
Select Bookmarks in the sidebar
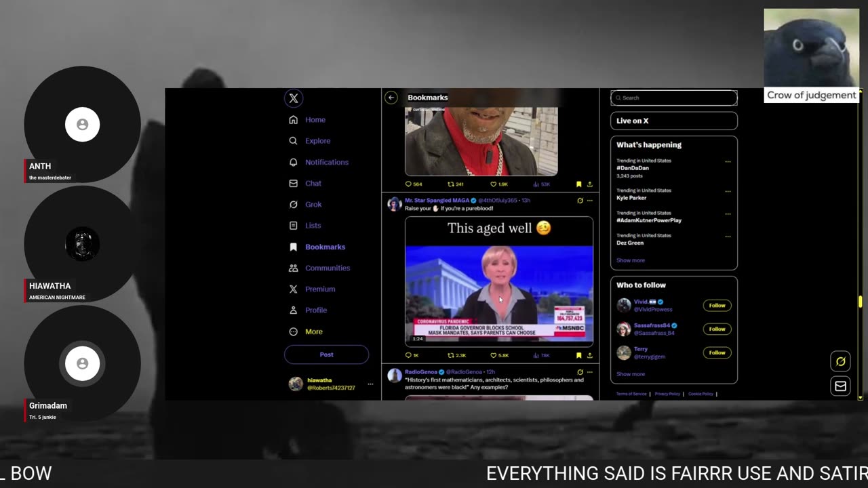point(317,247)
